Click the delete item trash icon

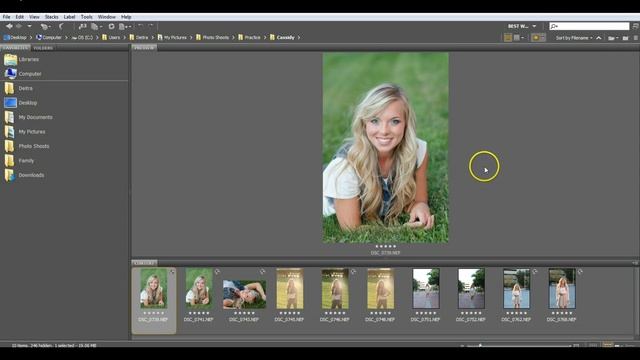click(x=636, y=38)
